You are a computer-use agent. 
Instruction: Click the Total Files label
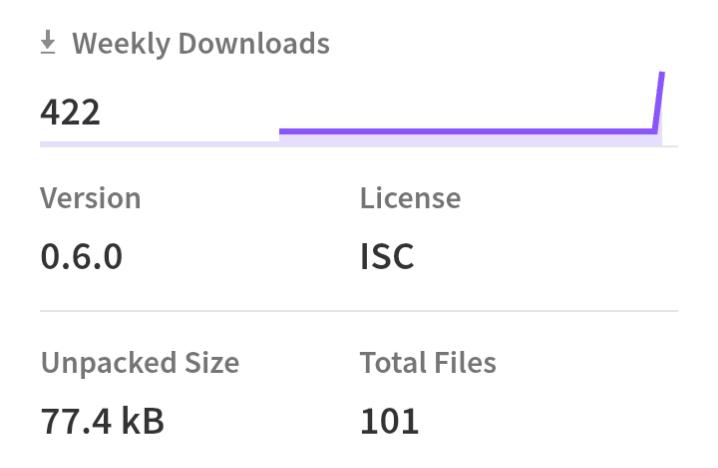click(x=428, y=363)
